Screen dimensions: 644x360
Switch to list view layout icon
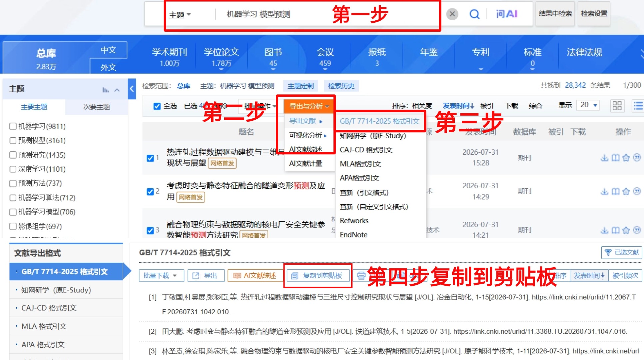click(x=638, y=106)
